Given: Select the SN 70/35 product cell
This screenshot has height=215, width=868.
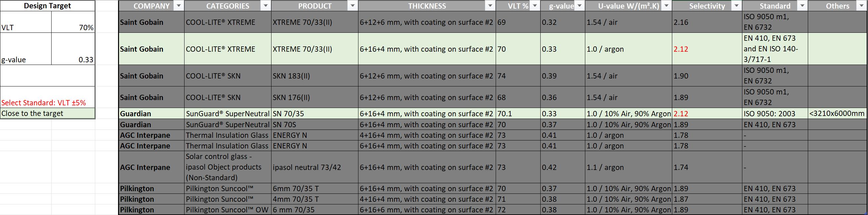Looking at the screenshot, I should (x=315, y=113).
